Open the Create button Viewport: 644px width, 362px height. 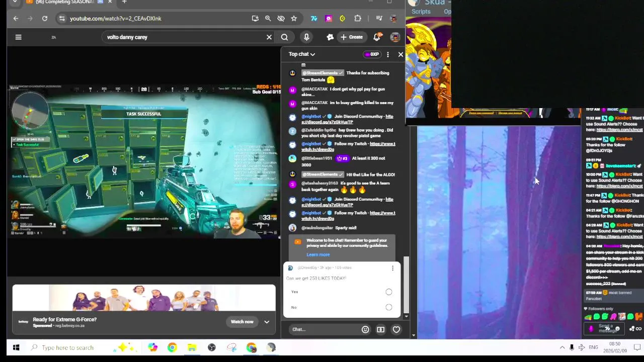pos(352,37)
